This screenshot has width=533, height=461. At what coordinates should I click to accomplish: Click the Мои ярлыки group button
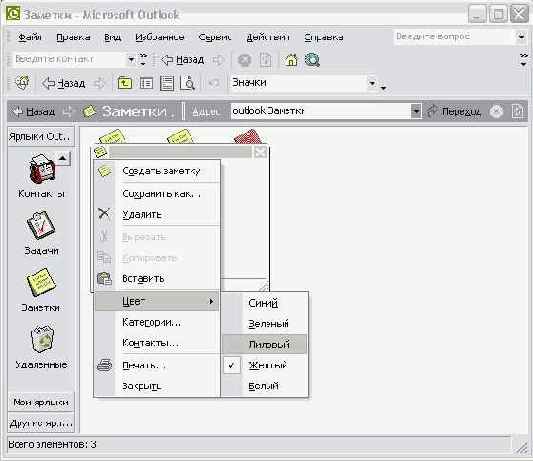[41, 402]
